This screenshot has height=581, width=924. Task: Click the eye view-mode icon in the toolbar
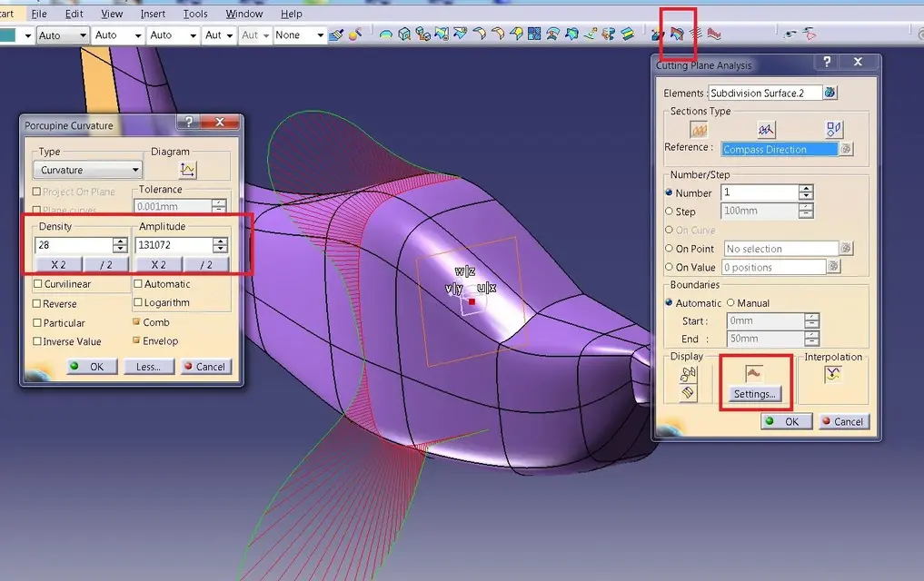[x=790, y=34]
